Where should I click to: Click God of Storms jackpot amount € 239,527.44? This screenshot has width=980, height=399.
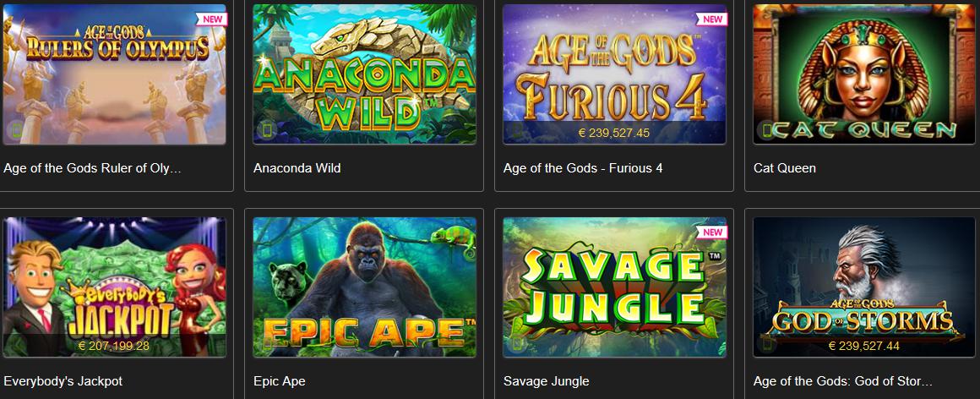coord(864,345)
